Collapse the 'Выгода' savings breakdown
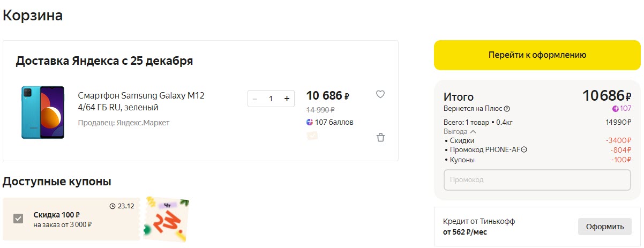Viewport: 644px width, 248px height. 473,132
